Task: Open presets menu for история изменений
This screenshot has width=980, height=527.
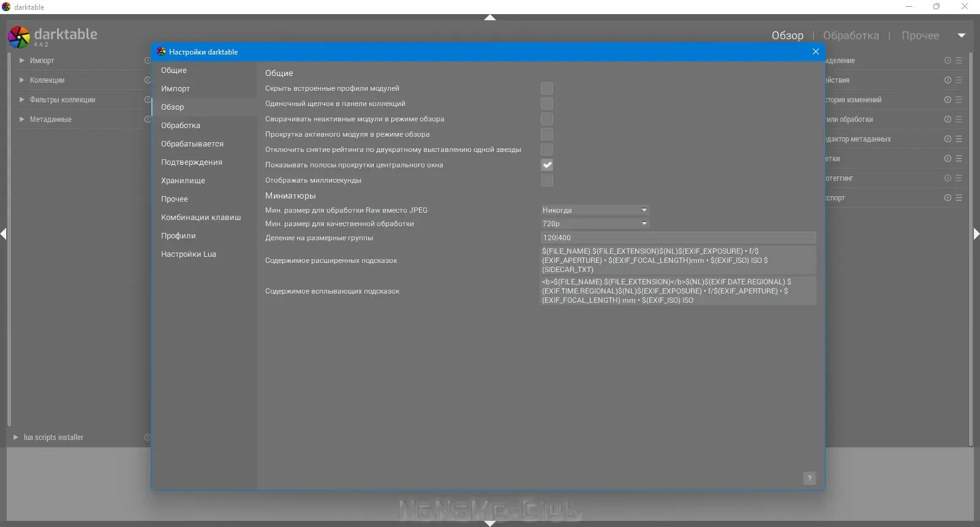Action: 959,100
